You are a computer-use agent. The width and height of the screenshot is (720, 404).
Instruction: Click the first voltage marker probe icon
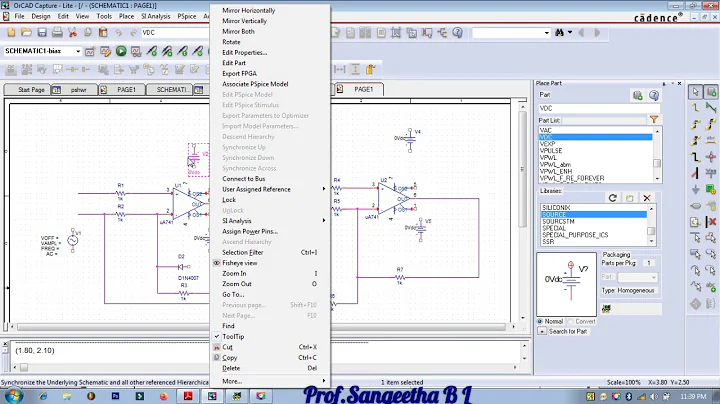coord(152,51)
